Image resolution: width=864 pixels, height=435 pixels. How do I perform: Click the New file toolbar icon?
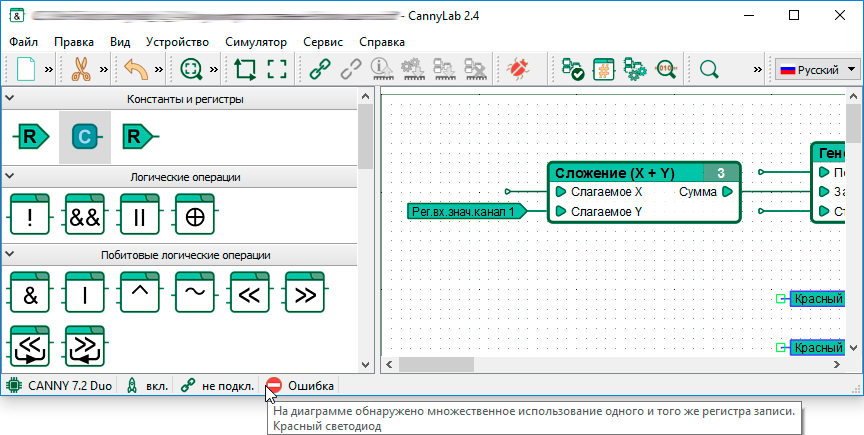(x=26, y=69)
